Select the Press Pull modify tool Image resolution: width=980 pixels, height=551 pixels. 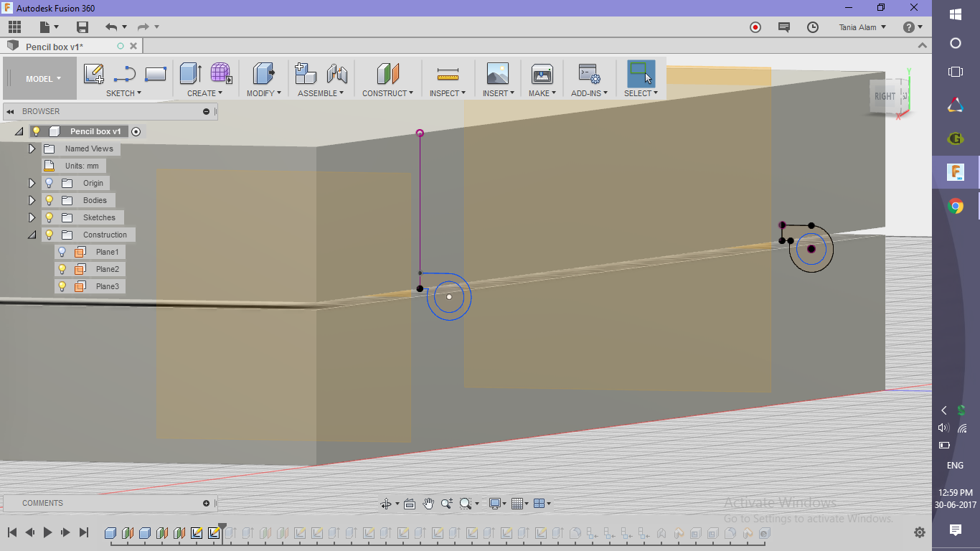tap(264, 74)
